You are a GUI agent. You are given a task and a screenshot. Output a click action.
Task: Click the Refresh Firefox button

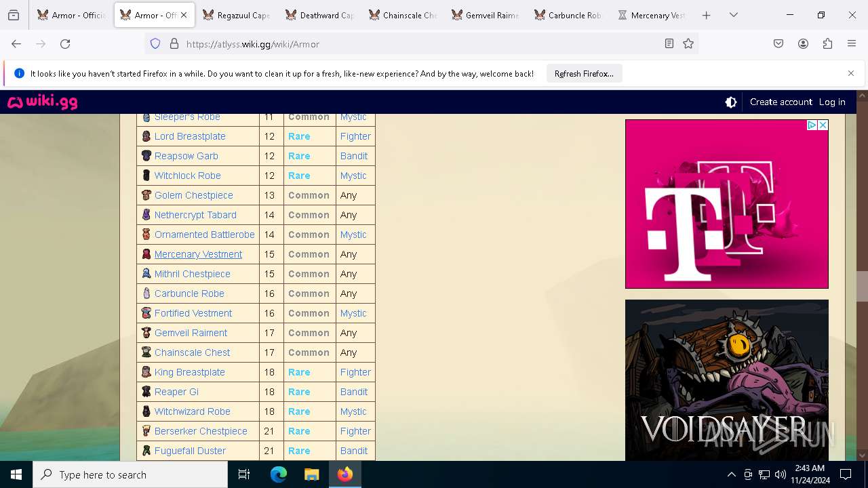point(584,74)
